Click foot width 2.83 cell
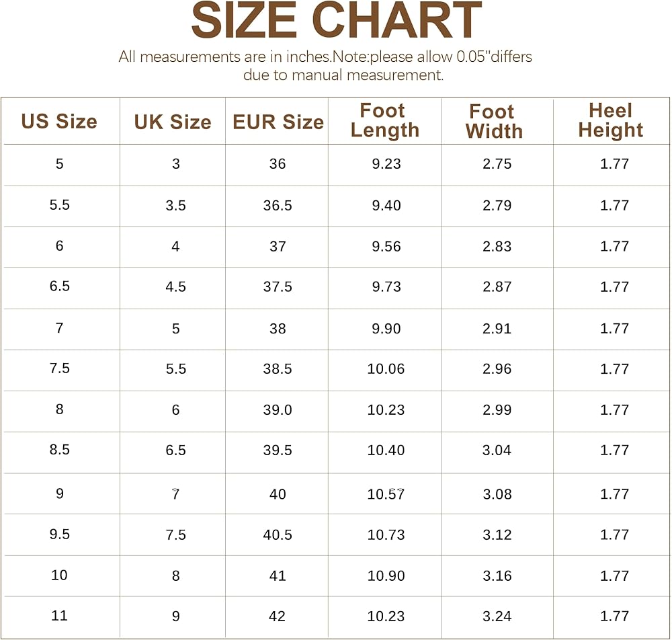The width and height of the screenshot is (672, 640). [497, 247]
